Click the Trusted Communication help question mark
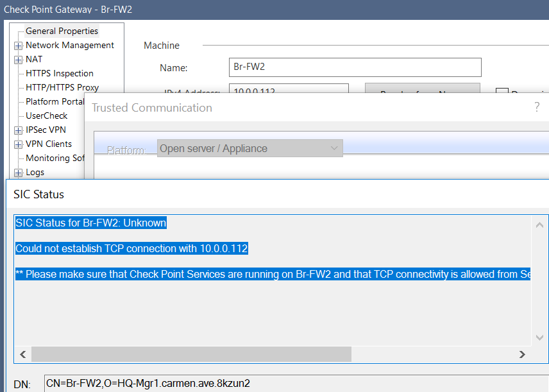 coord(537,107)
